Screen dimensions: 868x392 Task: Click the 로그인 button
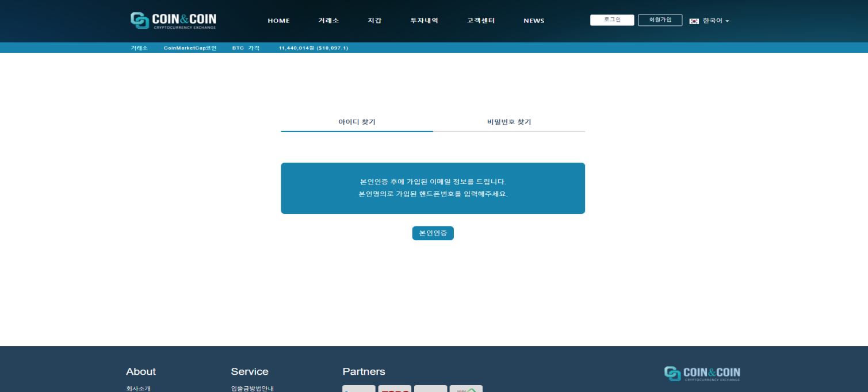click(612, 20)
